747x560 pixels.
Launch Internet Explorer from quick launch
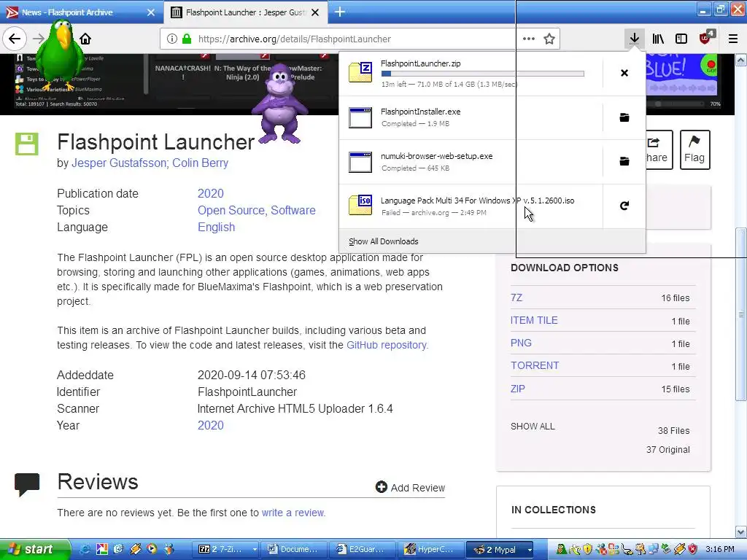pyautogui.click(x=85, y=549)
